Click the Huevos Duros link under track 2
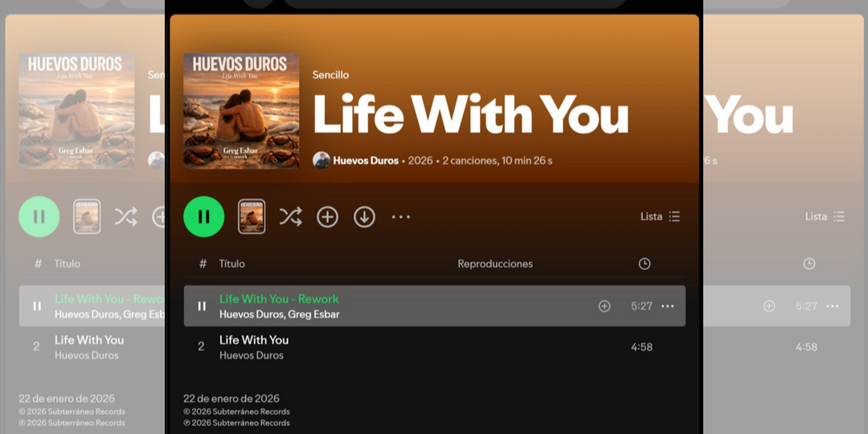The height and width of the screenshot is (434, 868). pyautogui.click(x=252, y=355)
